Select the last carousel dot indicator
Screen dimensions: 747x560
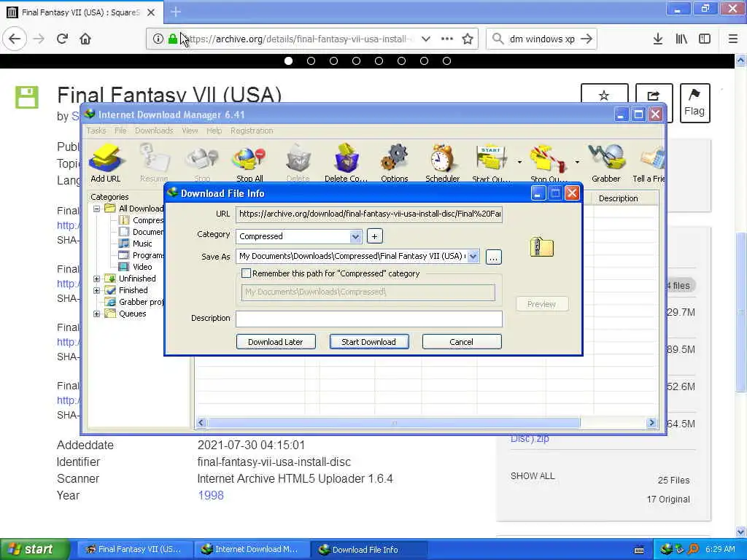point(446,61)
